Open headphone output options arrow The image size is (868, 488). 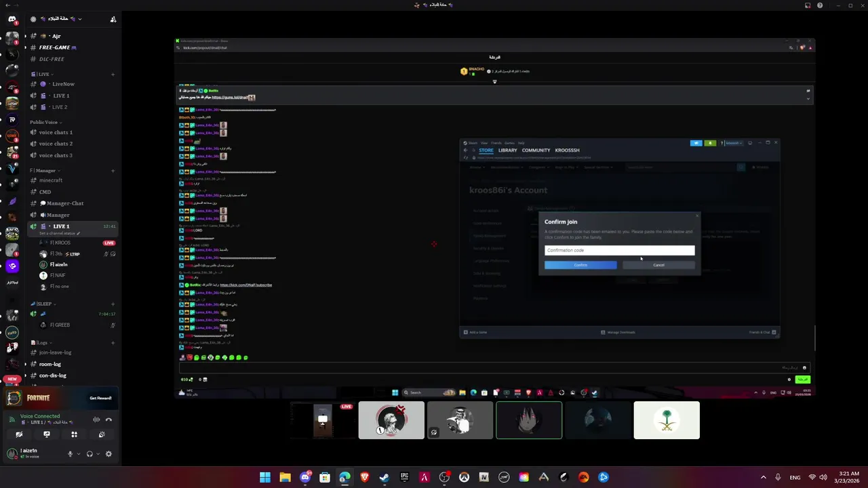pyautogui.click(x=98, y=454)
